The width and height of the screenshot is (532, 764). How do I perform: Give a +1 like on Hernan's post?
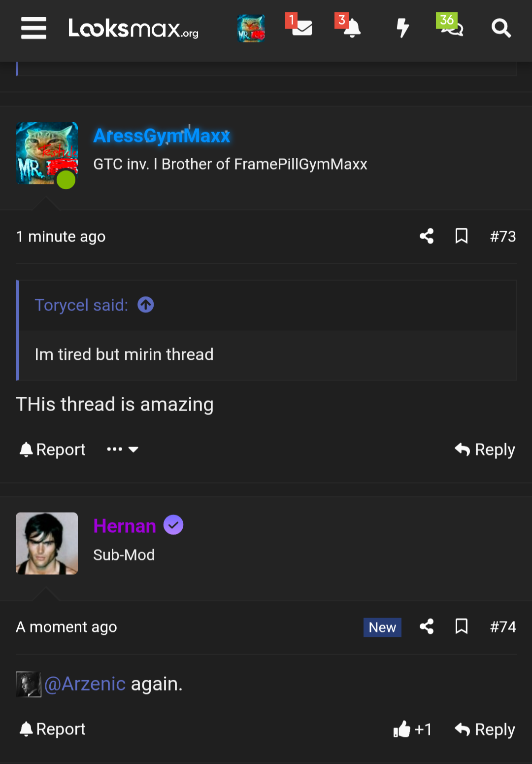[413, 729]
